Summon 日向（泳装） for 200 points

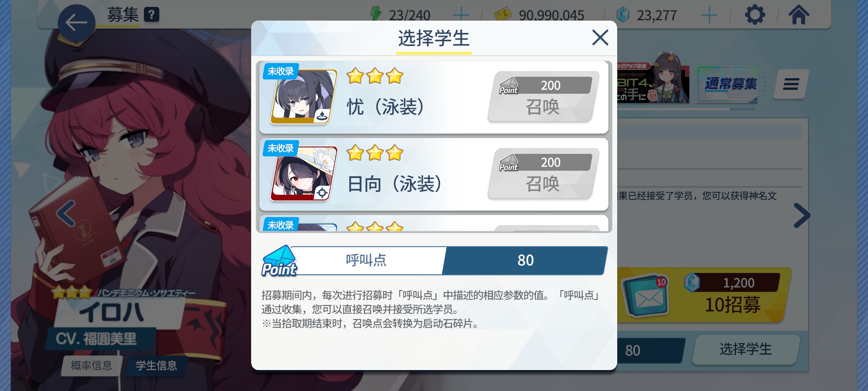[x=543, y=174]
